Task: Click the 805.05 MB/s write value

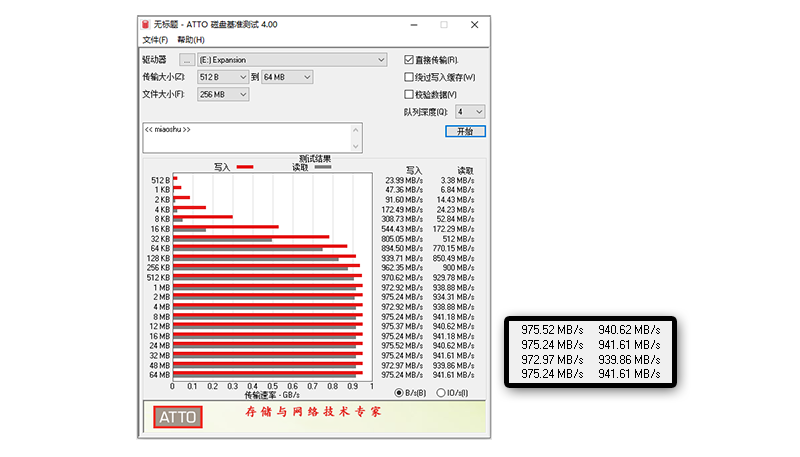Action: (402, 239)
